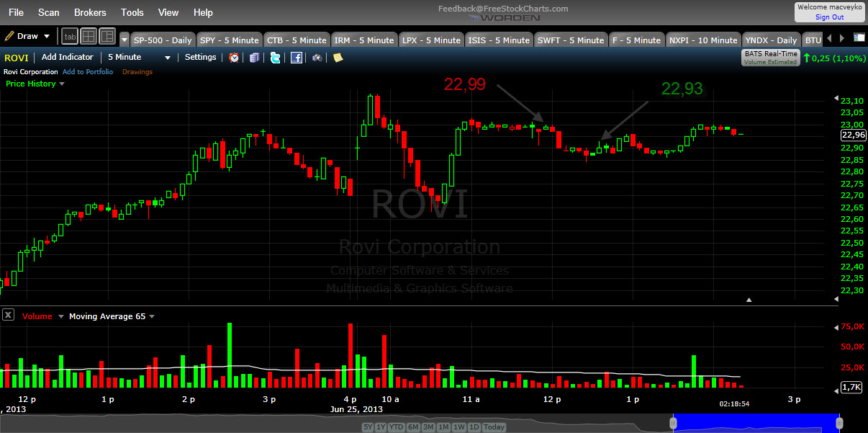The width and height of the screenshot is (868, 433).
Task: Set the time range to 1Y
Action: click(x=382, y=427)
